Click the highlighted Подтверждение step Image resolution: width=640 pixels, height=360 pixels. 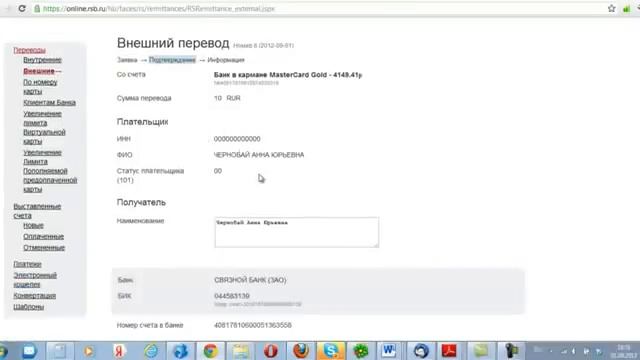coord(172,60)
